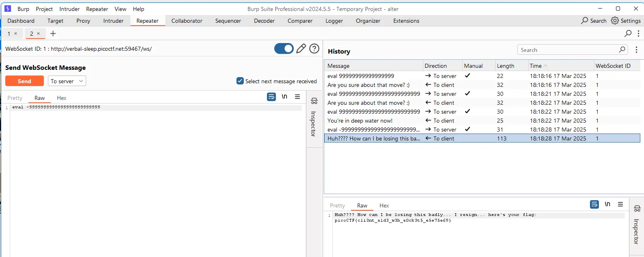Toggle word wrap in response viewer
The width and height of the screenshot is (644, 257).
[594, 204]
